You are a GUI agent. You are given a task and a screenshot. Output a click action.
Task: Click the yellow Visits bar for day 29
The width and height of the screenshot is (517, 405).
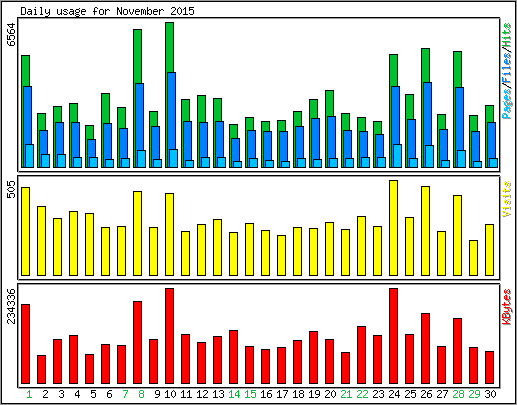click(473, 258)
